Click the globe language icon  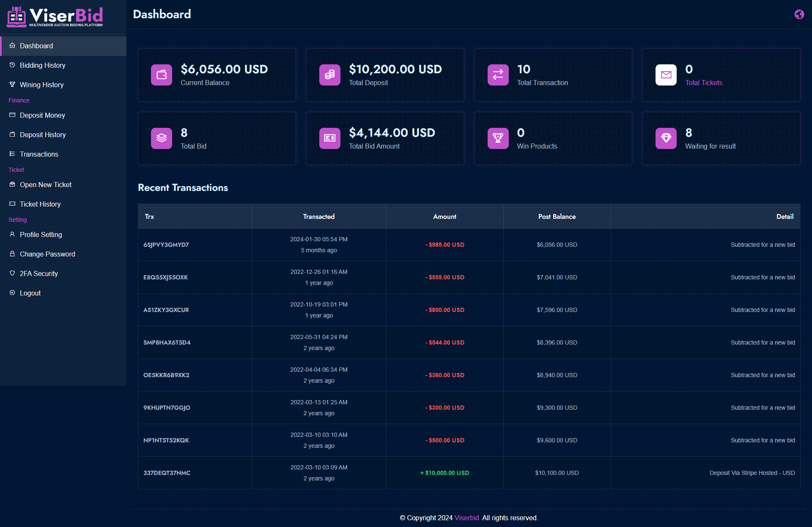click(799, 14)
